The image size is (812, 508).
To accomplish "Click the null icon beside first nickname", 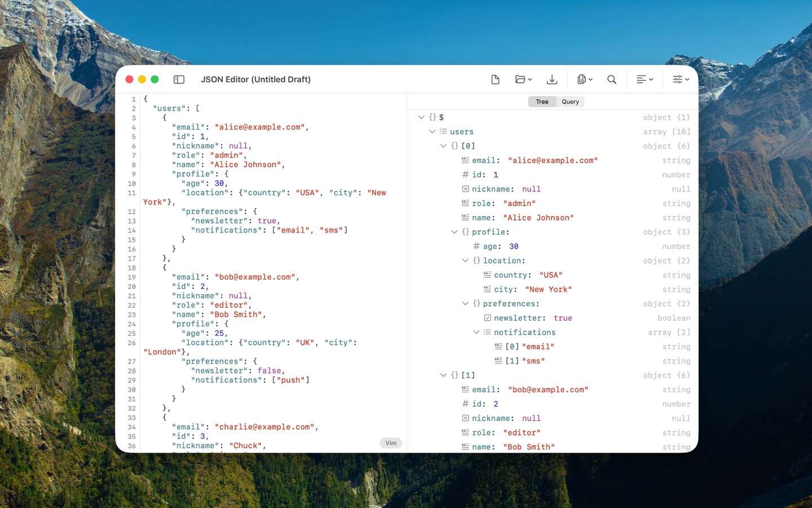I will coord(466,189).
